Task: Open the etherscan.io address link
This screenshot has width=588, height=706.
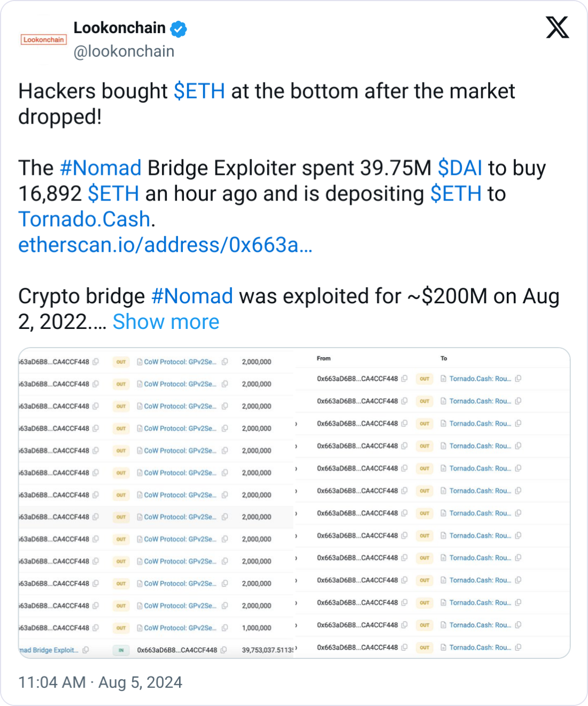Action: pos(165,245)
